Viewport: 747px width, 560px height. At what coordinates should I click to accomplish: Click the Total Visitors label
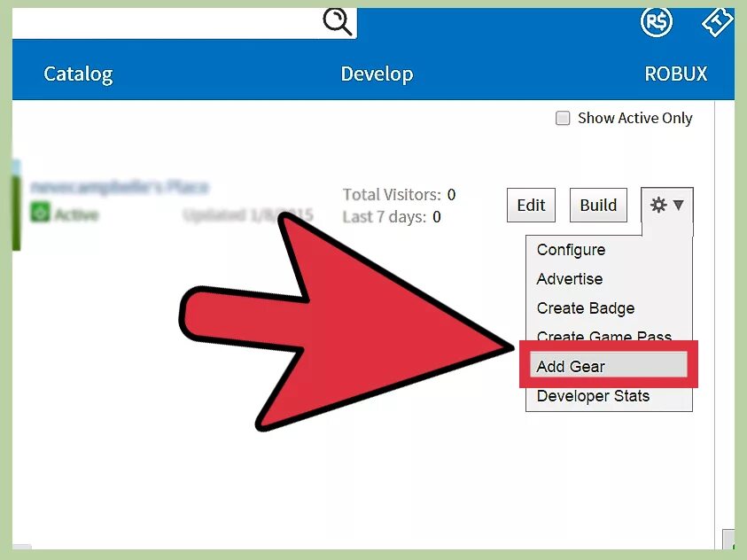(392, 194)
